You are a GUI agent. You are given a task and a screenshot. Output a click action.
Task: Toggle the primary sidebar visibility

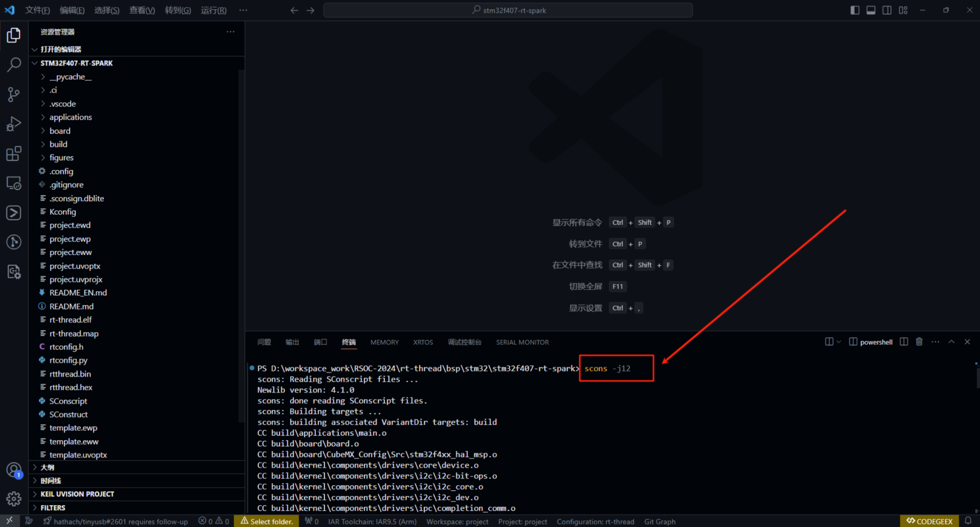point(855,10)
